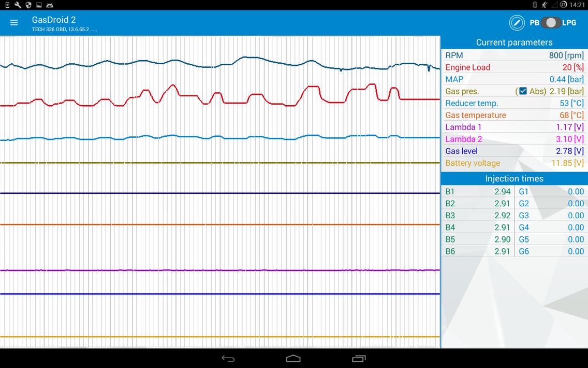The width and height of the screenshot is (588, 368).
Task: Tap the LPG label
Action: click(x=569, y=23)
